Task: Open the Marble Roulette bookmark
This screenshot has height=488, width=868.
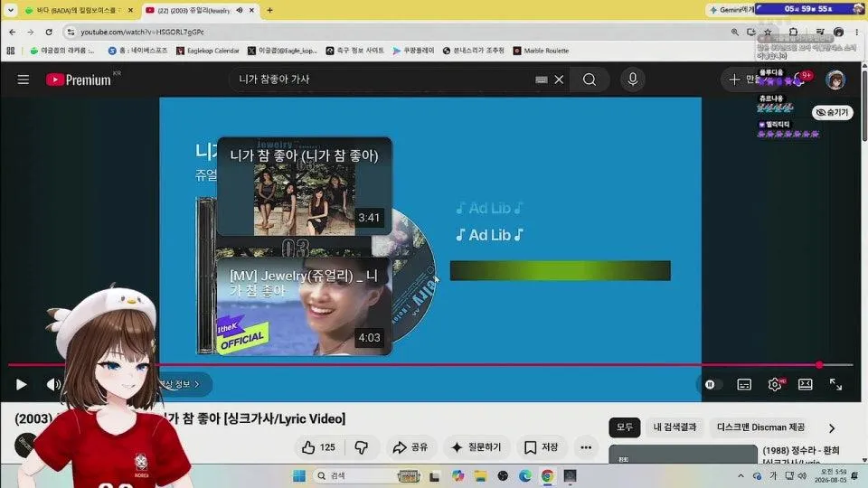Action: 541,51
